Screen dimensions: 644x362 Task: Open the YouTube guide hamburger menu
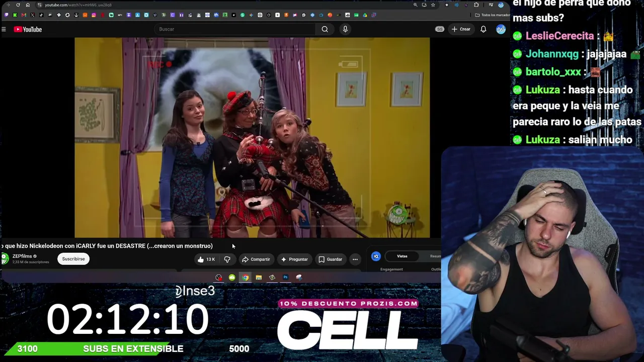click(x=4, y=29)
